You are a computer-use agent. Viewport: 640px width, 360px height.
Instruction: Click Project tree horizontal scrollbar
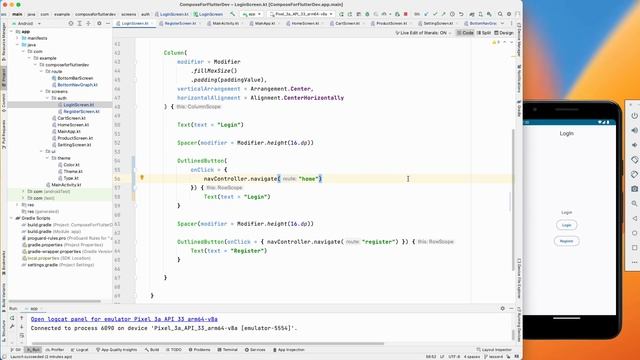[55, 301]
